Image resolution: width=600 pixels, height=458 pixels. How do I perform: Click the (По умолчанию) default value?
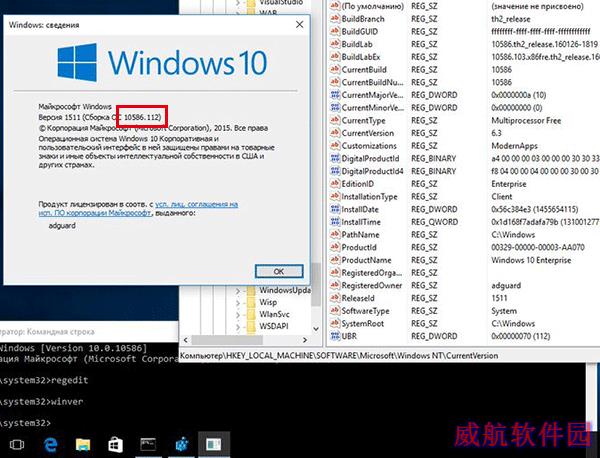click(x=372, y=6)
